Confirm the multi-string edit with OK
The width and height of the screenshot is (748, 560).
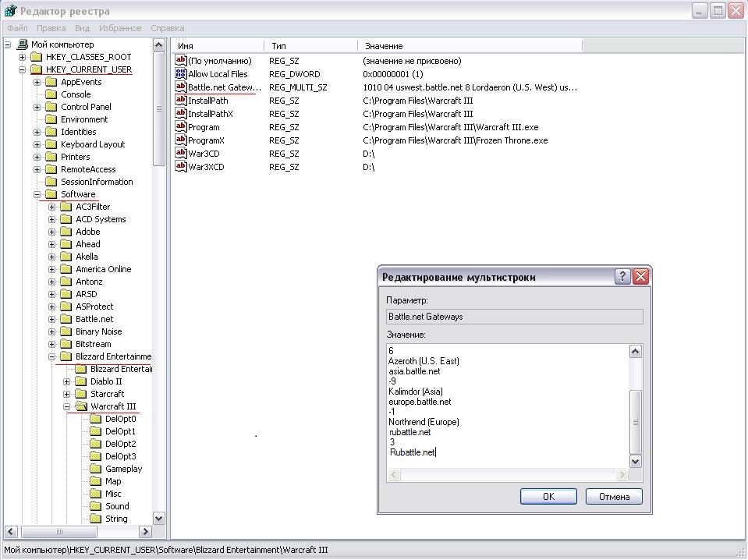(548, 496)
